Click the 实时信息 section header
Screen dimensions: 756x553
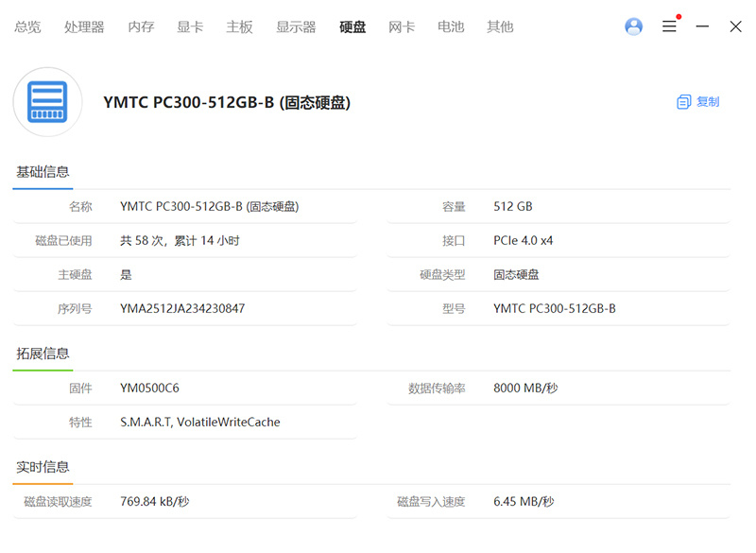coord(43,467)
